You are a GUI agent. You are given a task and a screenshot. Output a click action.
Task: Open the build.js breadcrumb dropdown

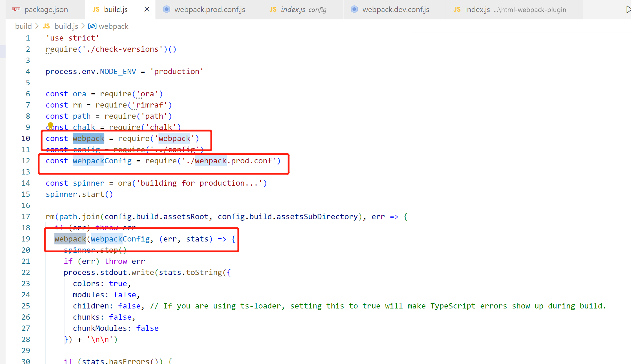click(66, 26)
